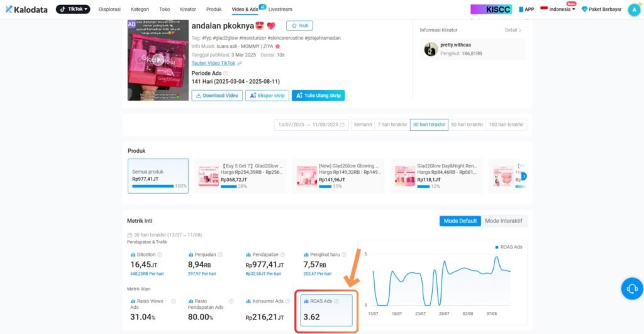
Task: Select the 7 hari terakhir period
Action: coord(392,125)
